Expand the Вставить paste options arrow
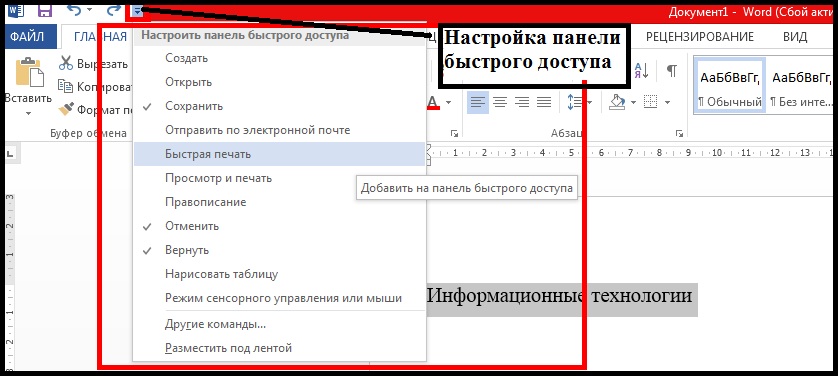The width and height of the screenshot is (838, 376). (28, 113)
